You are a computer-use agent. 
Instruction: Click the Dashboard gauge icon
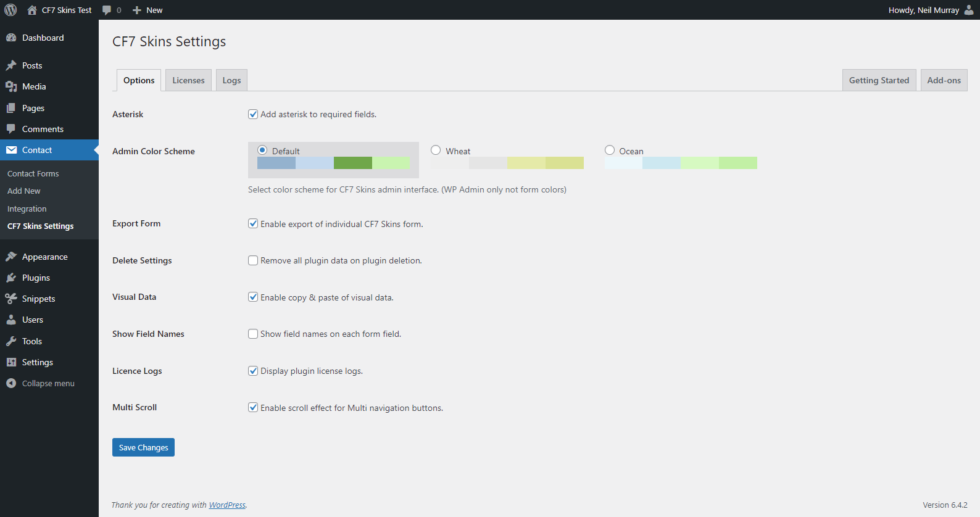(x=11, y=38)
